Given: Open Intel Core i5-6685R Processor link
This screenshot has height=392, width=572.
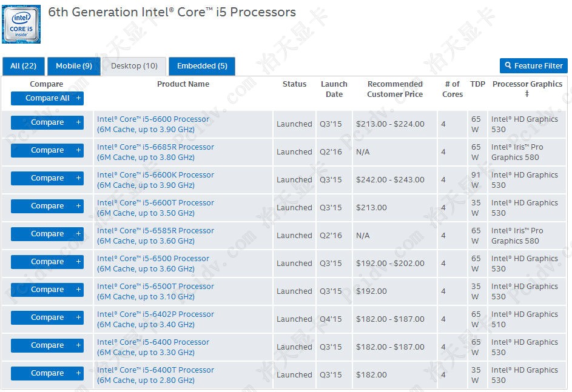Looking at the screenshot, I should coord(155,152).
